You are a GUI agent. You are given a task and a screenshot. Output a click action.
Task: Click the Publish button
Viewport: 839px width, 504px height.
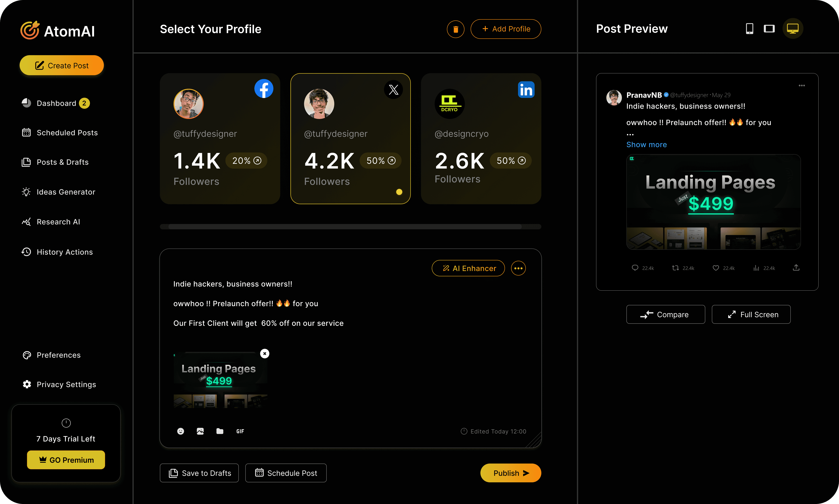(x=510, y=473)
